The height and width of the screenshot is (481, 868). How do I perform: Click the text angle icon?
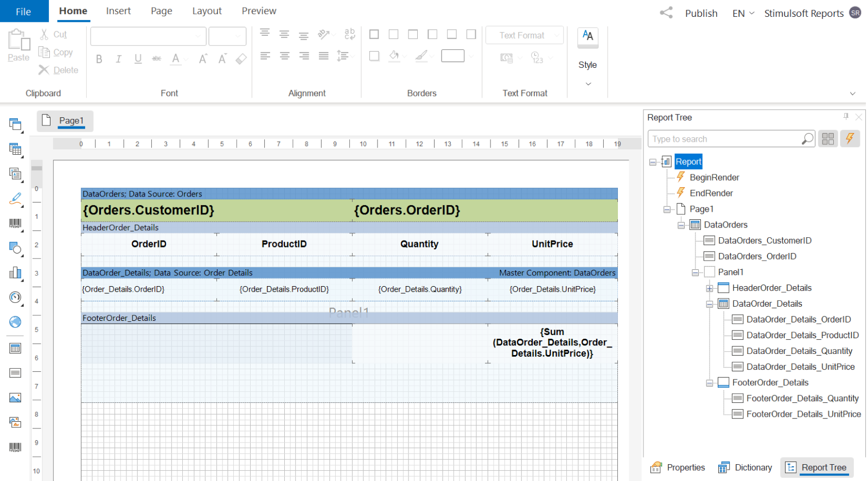(x=324, y=35)
